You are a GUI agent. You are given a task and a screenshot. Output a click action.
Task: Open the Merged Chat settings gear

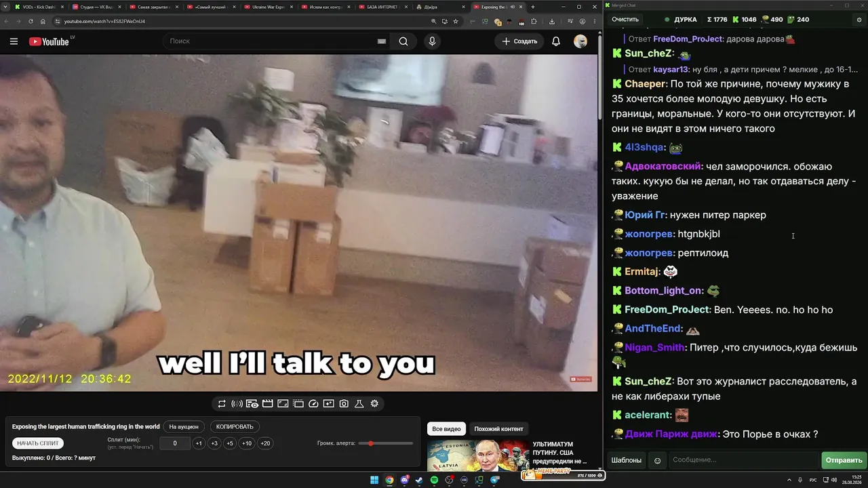click(x=859, y=20)
